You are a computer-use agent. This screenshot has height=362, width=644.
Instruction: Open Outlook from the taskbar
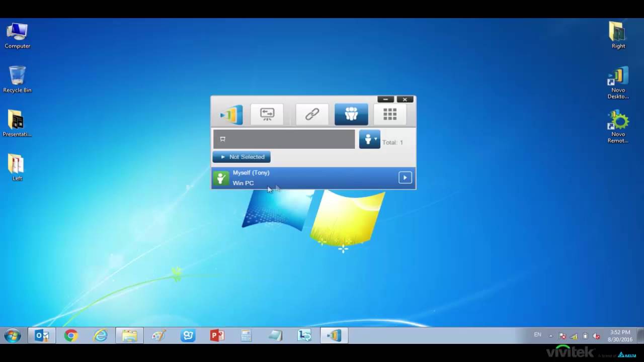click(42, 335)
